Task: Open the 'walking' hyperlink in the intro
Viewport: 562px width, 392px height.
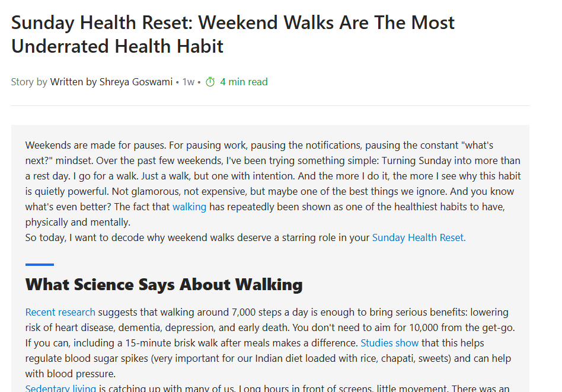Action: click(189, 207)
